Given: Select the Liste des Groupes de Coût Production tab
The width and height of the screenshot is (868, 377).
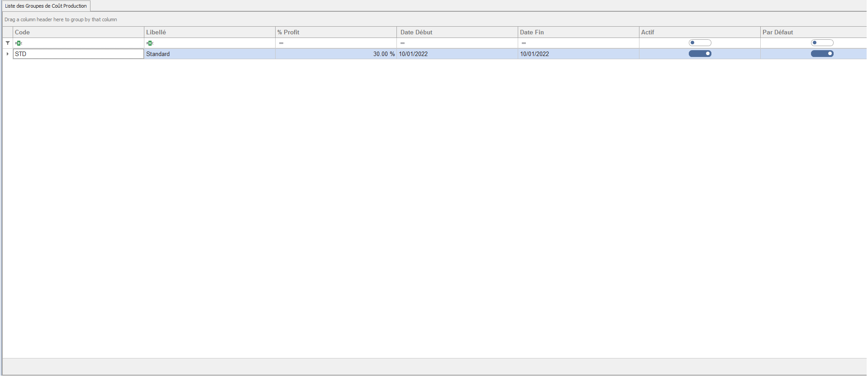Looking at the screenshot, I should (x=46, y=6).
